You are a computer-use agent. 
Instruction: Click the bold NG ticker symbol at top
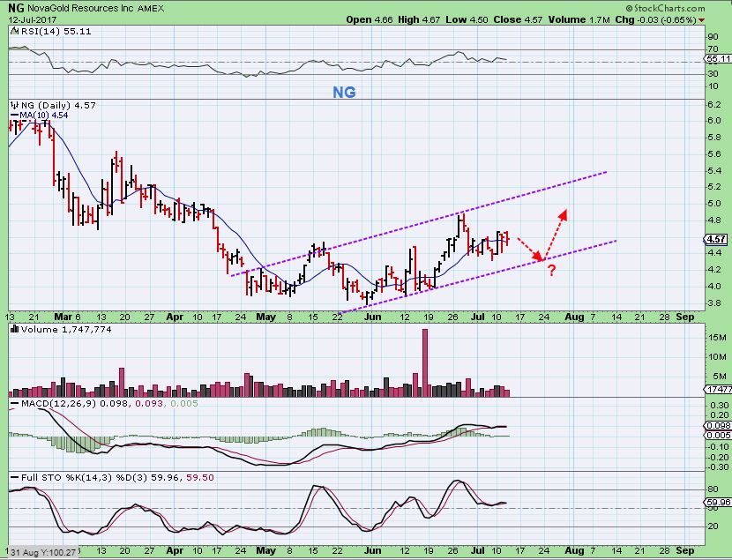point(16,8)
